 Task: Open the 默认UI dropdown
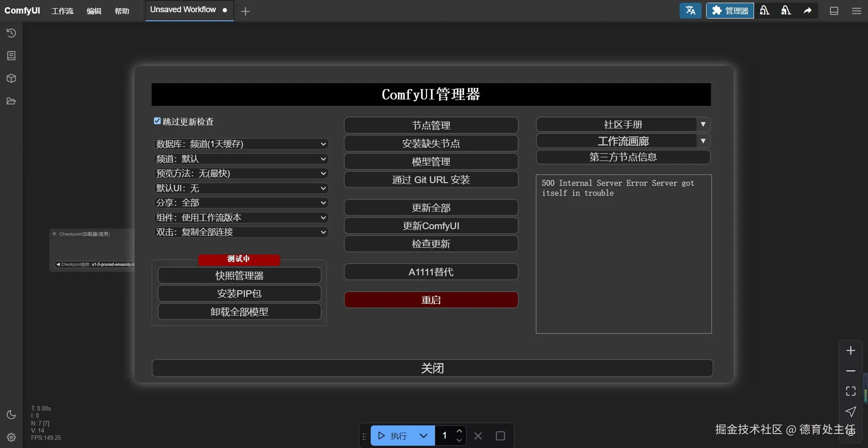pyautogui.click(x=241, y=188)
